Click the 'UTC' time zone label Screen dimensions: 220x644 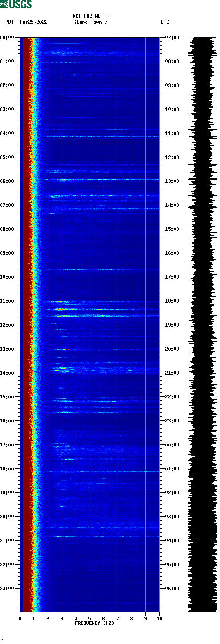click(165, 22)
